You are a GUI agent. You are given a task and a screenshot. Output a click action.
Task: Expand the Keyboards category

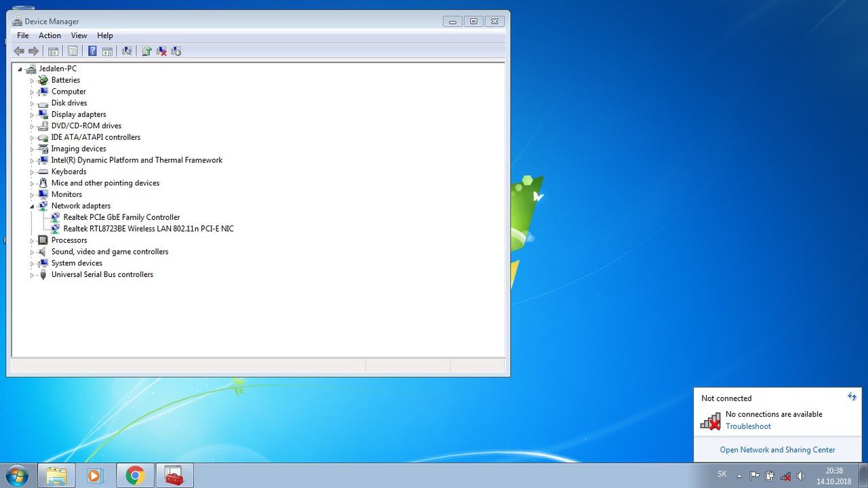point(32,172)
